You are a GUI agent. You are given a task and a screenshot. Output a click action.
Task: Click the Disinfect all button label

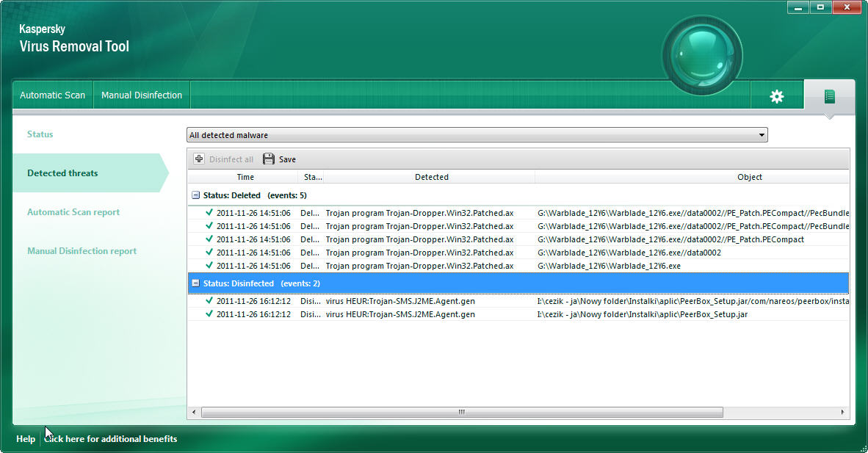[x=231, y=159]
